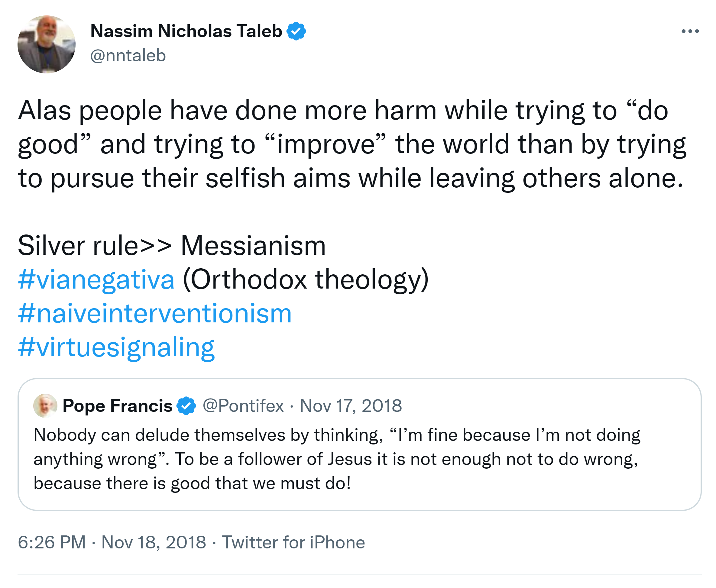
Task: Click the @nntaleb handle
Action: (x=128, y=56)
